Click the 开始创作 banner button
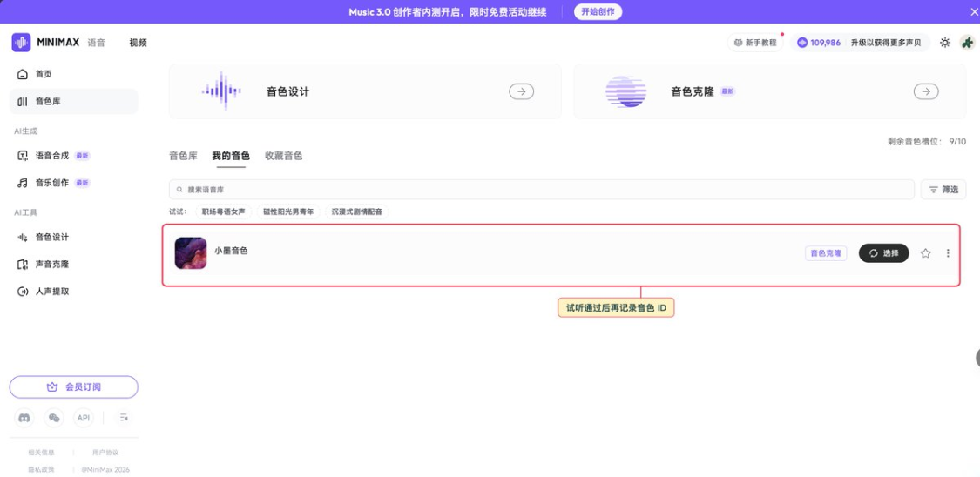 tap(598, 12)
